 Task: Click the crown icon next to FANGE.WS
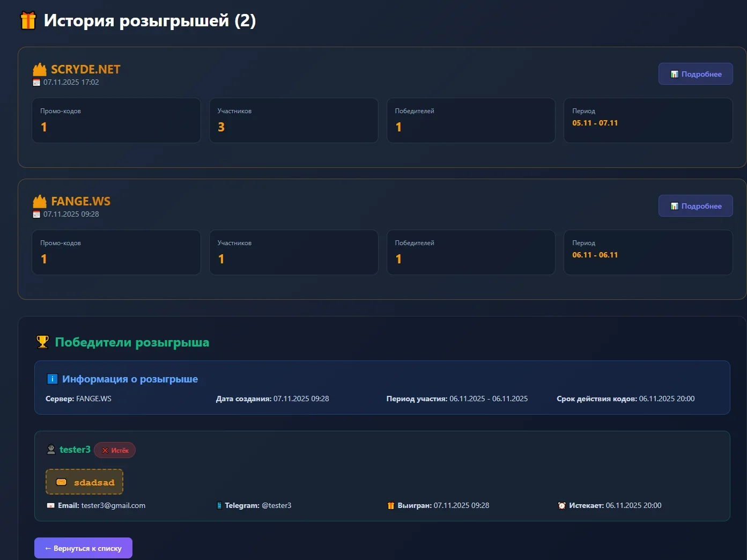pyautogui.click(x=40, y=202)
